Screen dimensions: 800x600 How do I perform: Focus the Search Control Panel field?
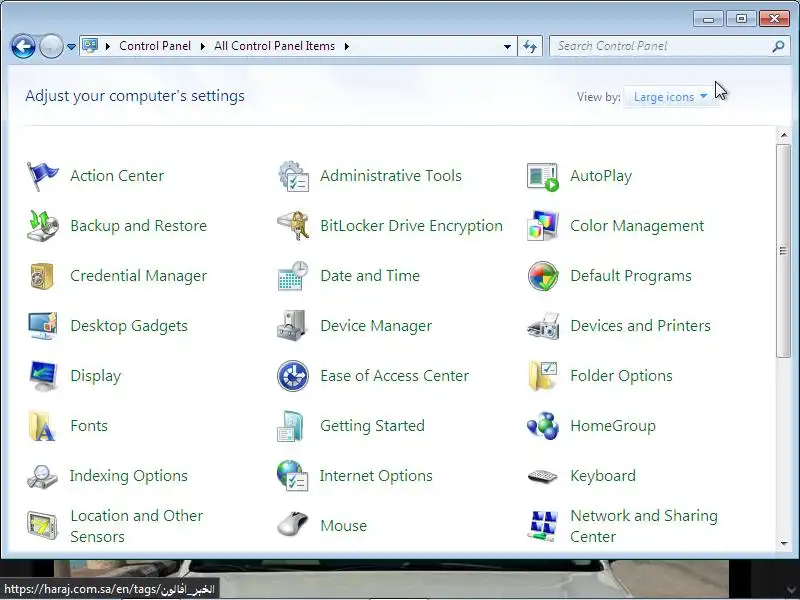pyautogui.click(x=663, y=46)
